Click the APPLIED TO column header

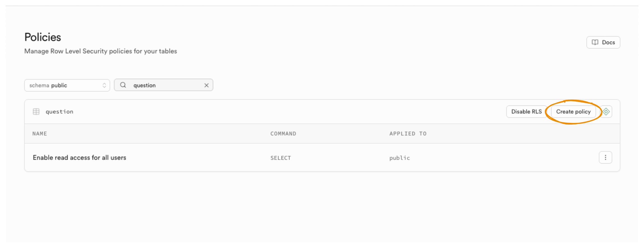(x=408, y=134)
